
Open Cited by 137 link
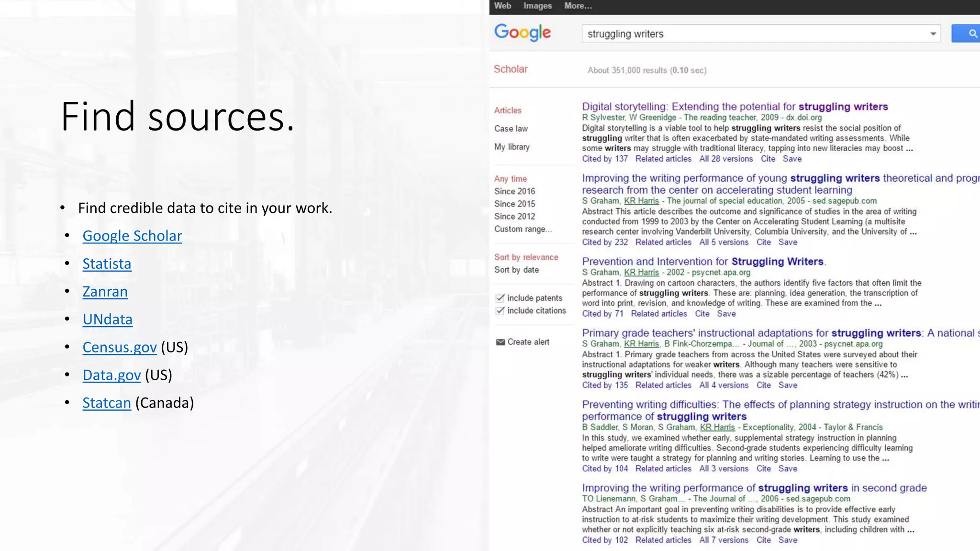pos(605,159)
